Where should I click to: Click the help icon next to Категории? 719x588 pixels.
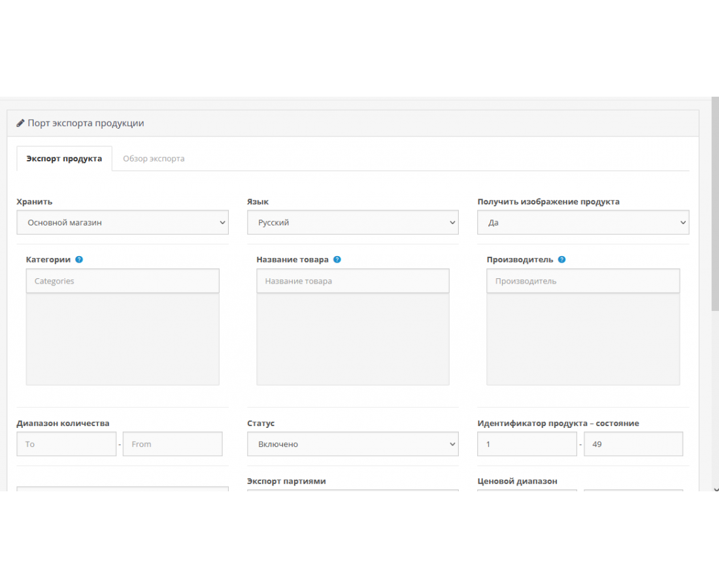[79, 259]
